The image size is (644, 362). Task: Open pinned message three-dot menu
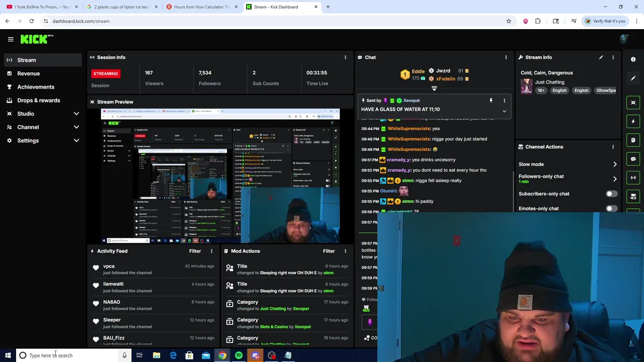point(504,101)
